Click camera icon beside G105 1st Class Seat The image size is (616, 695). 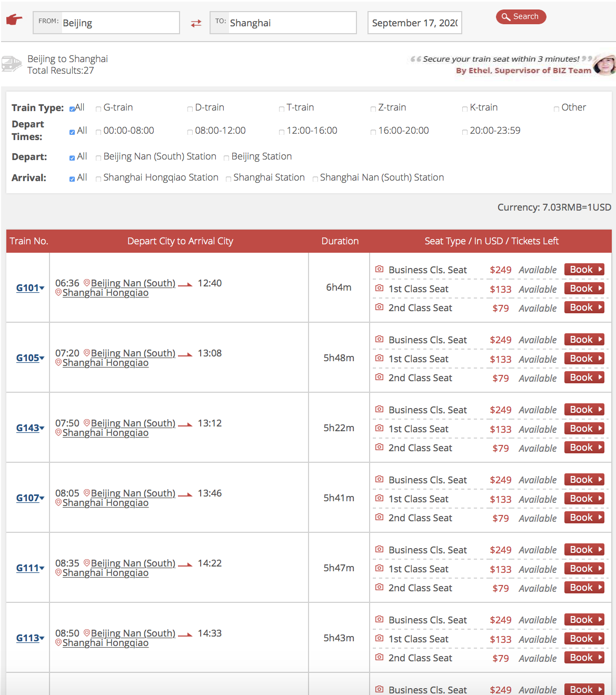point(379,358)
